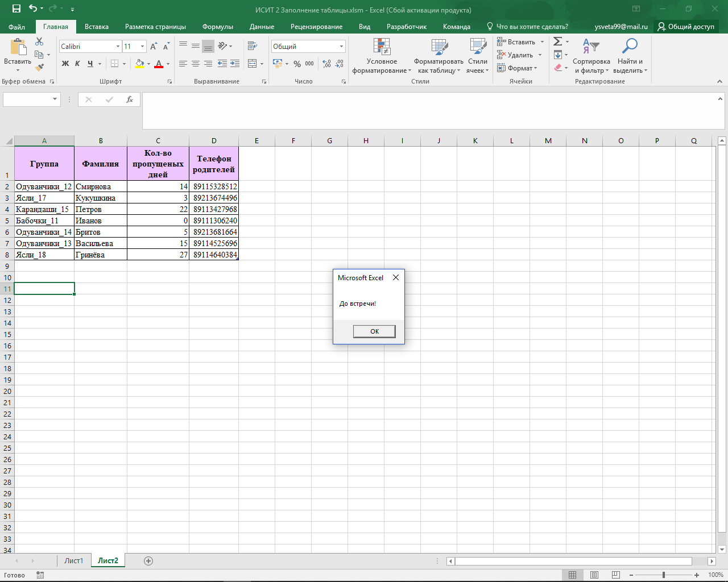The image size is (728, 582).
Task: Click OK in the До встречи dialog
Action: click(374, 331)
